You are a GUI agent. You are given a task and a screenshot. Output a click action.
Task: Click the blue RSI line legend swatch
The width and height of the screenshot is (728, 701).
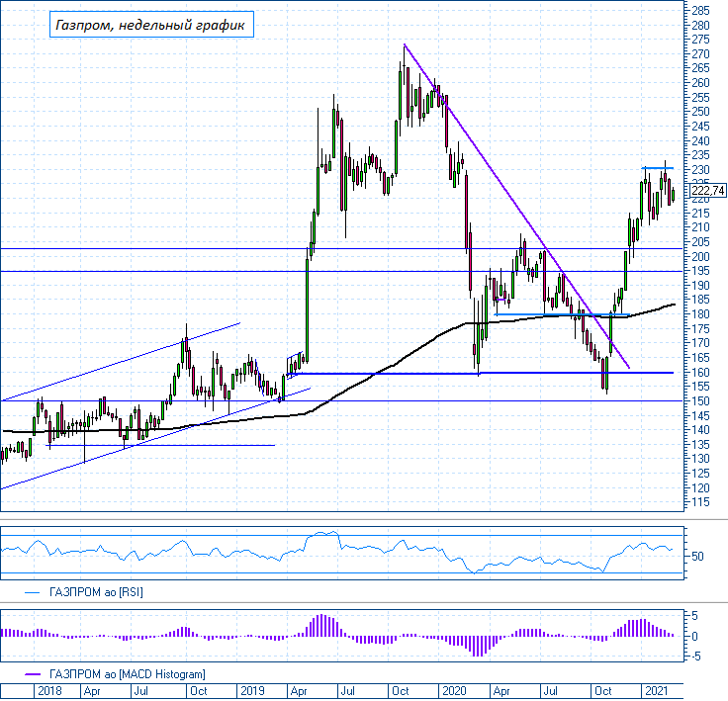33,592
